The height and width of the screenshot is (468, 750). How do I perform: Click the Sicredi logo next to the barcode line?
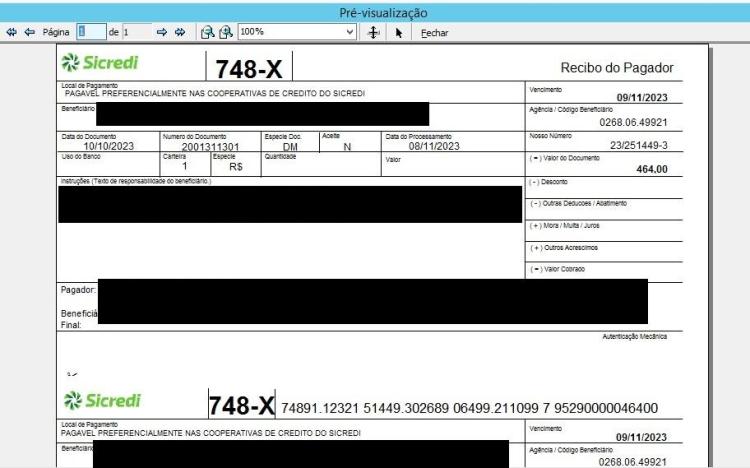(x=102, y=400)
